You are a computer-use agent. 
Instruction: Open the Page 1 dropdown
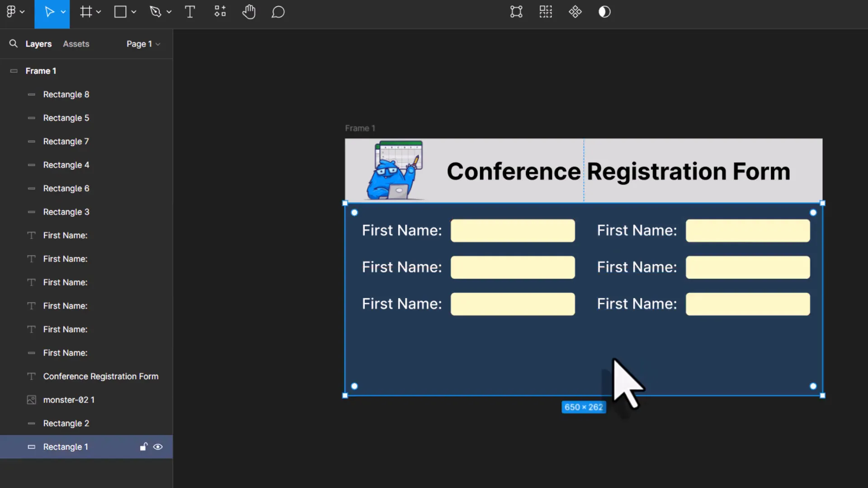tap(143, 44)
